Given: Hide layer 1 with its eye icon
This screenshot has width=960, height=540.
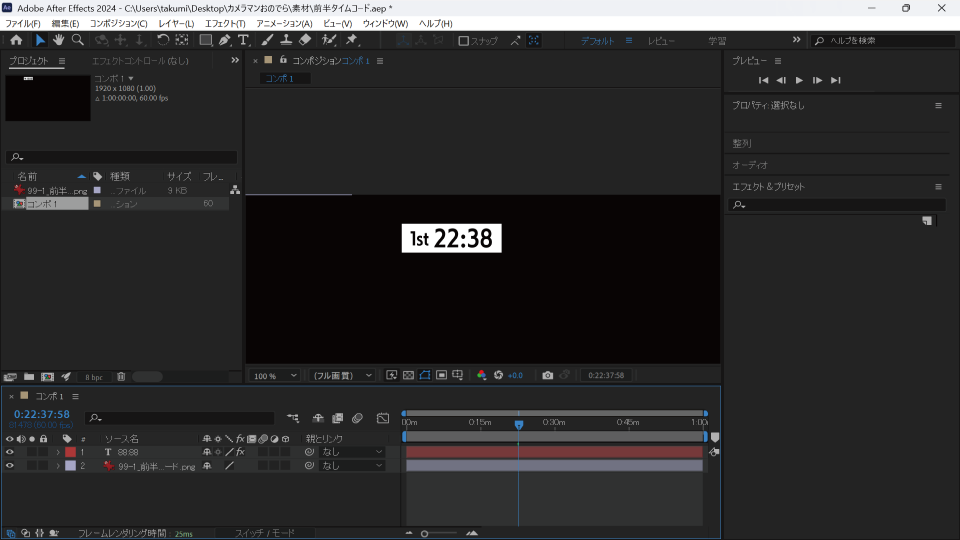Looking at the screenshot, I should 10,452.
